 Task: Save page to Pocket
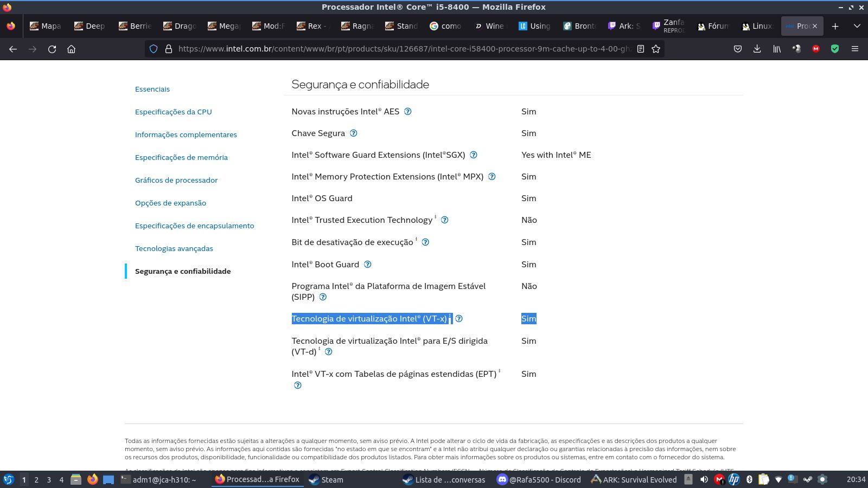[x=738, y=49]
